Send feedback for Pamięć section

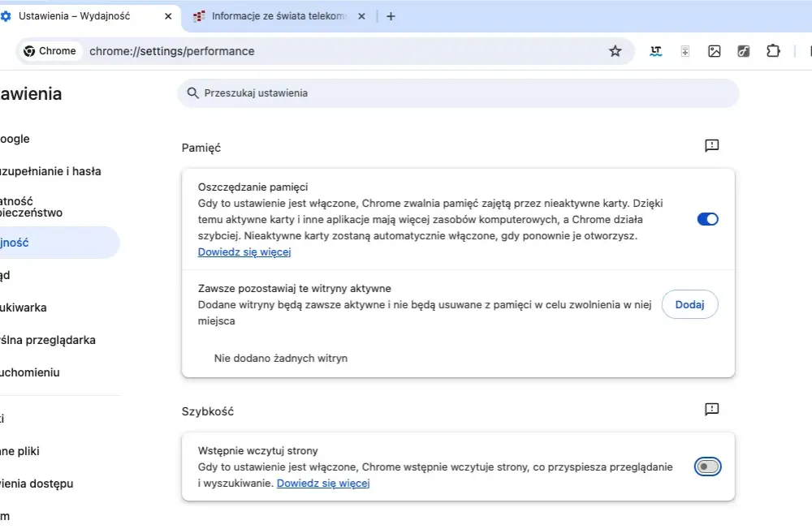(x=711, y=145)
